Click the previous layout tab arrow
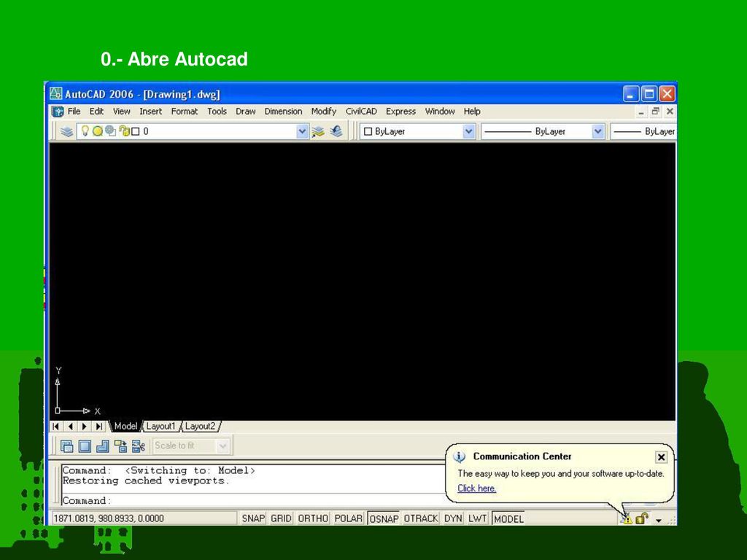The height and width of the screenshot is (560, 747). [71, 426]
